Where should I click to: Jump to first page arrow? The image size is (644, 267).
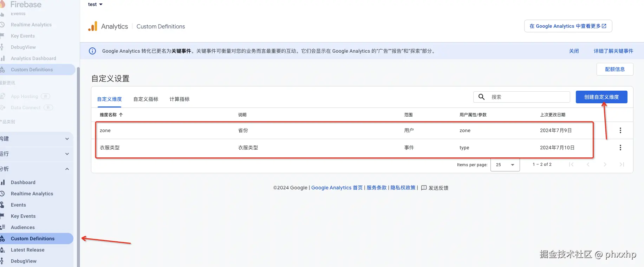(x=571, y=164)
